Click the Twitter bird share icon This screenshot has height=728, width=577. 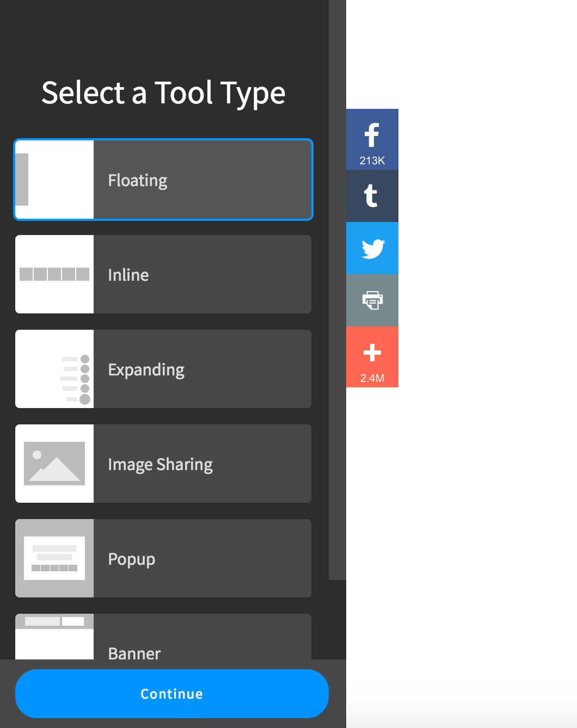coord(372,248)
